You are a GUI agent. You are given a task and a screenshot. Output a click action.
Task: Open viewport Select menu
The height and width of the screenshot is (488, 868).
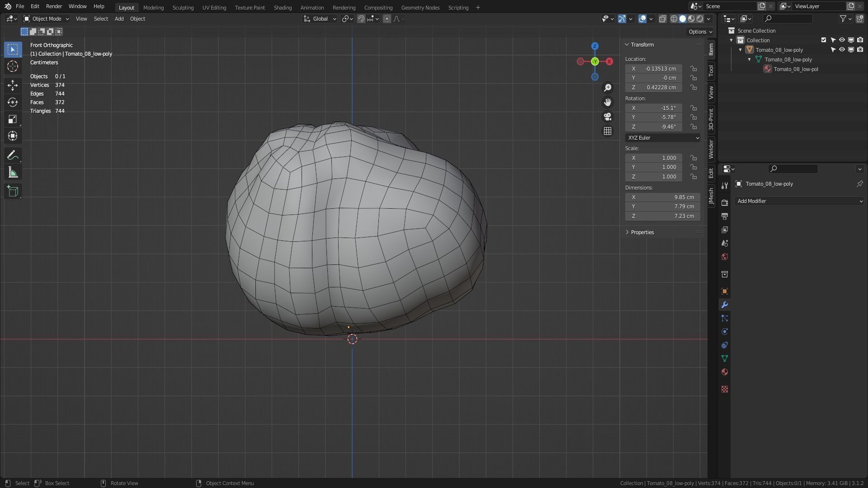(x=101, y=19)
